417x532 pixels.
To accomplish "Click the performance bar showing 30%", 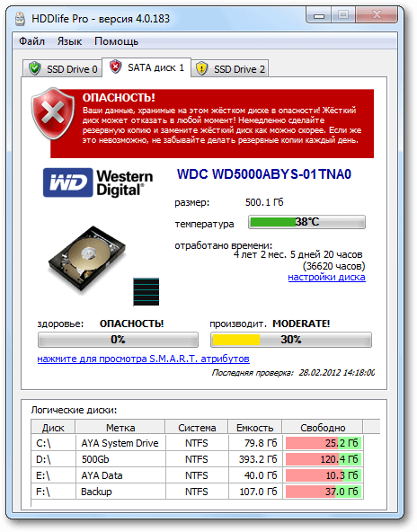I will [291, 340].
